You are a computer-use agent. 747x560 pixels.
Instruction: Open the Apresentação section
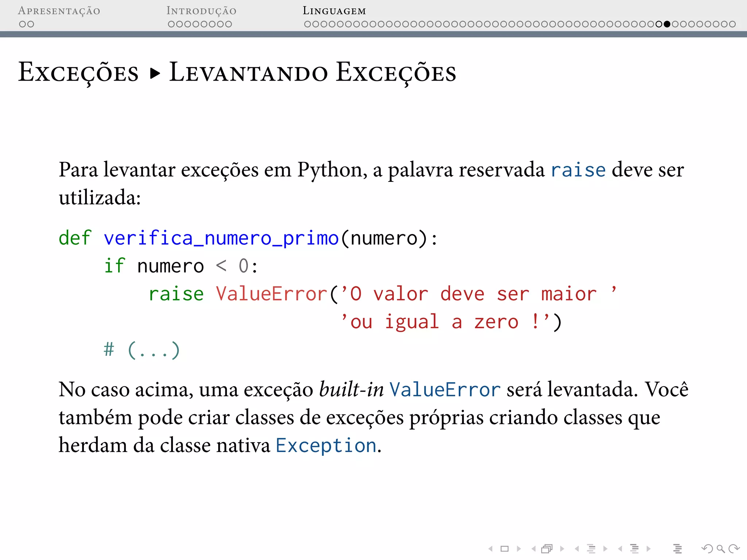pos(59,11)
